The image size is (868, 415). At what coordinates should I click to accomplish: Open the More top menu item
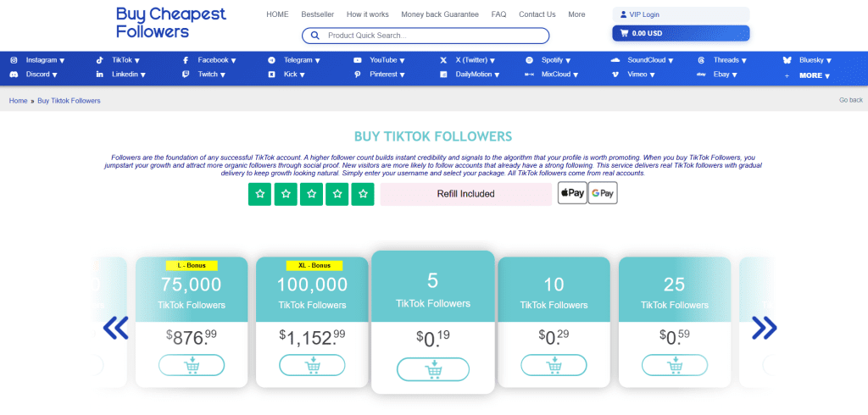click(x=576, y=14)
